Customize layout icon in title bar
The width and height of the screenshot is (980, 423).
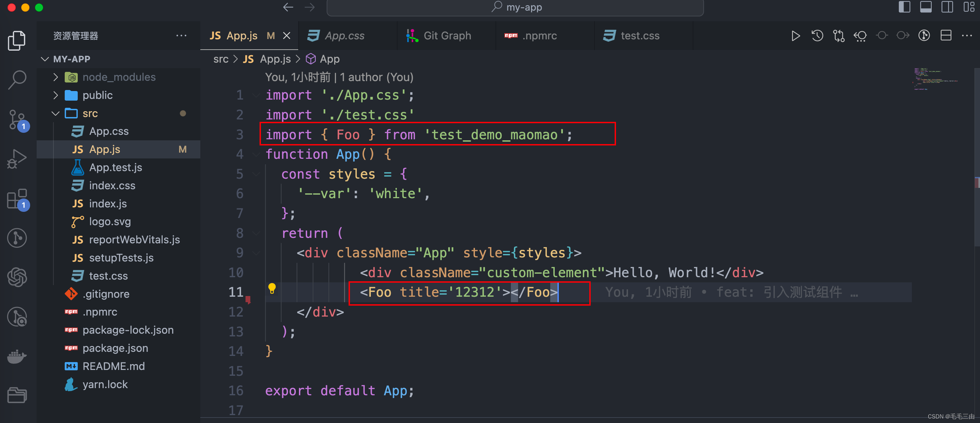969,7
